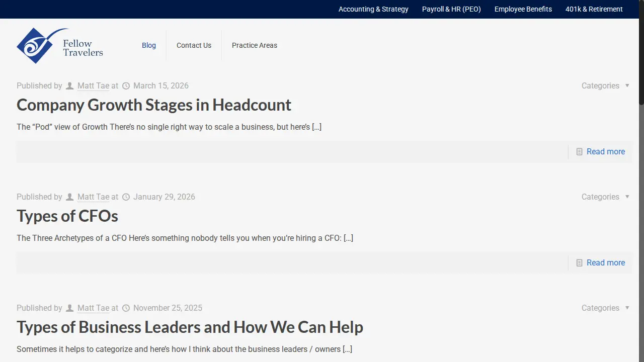Screen dimensions: 644x362
Task: Open Accounting & Strategy in top bar
Action: click(x=373, y=9)
